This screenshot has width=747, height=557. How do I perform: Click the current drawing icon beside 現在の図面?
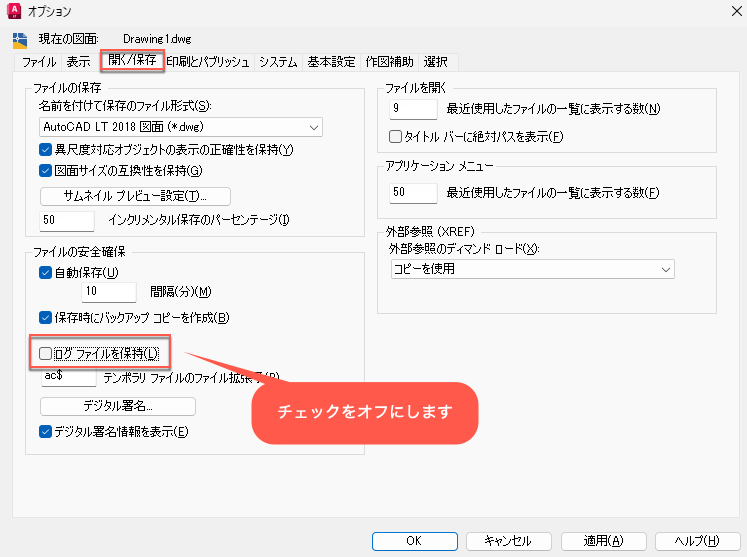click(x=20, y=41)
